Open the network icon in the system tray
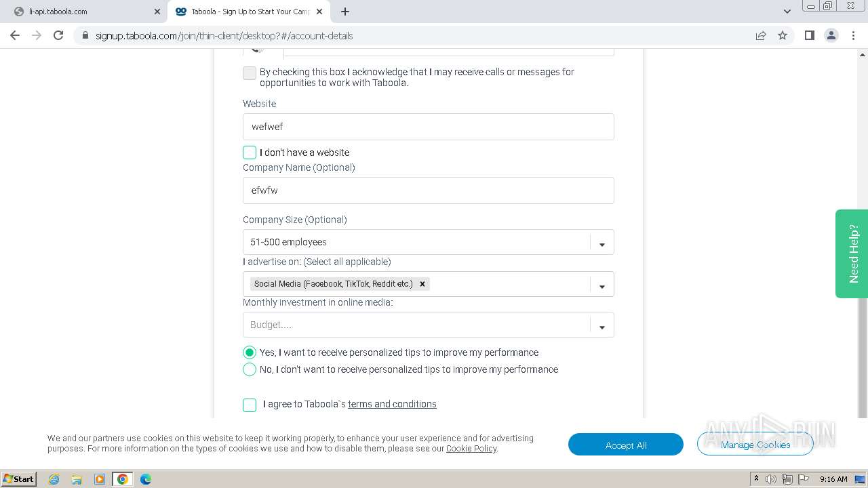The width and height of the screenshot is (868, 488). 787,479
